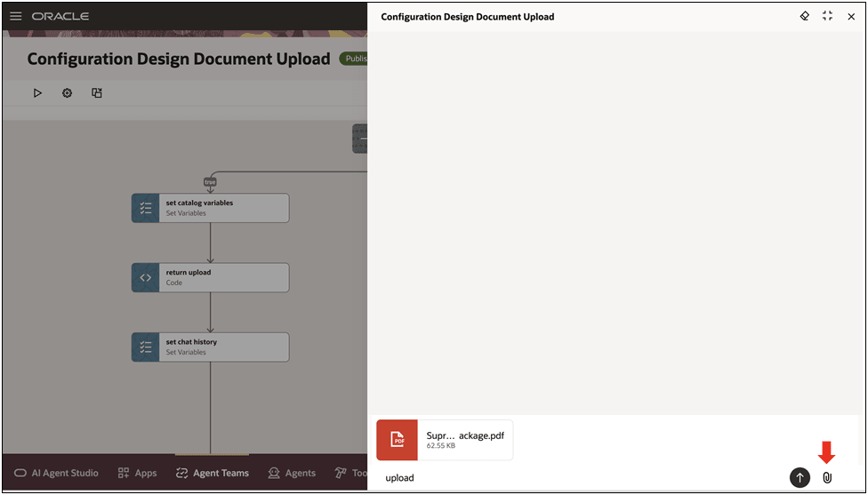Click the red PDF file icon
Viewport: 868px width, 495px height.
(x=397, y=440)
